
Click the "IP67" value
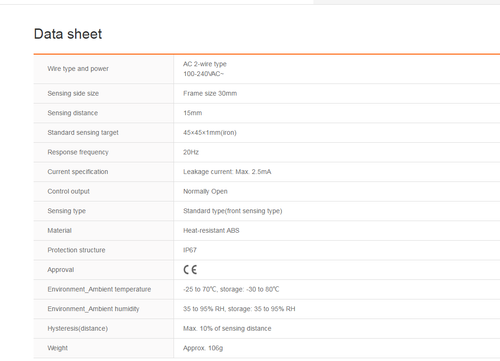tap(190, 250)
